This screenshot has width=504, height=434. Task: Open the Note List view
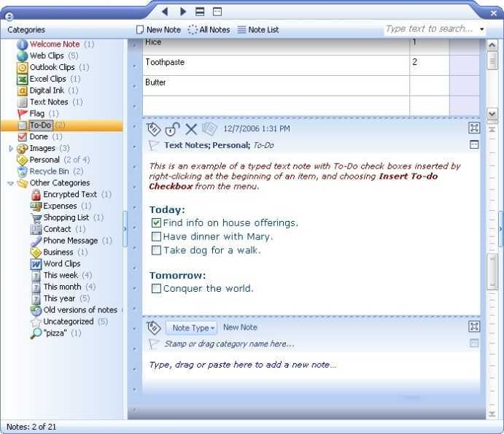pyautogui.click(x=258, y=30)
